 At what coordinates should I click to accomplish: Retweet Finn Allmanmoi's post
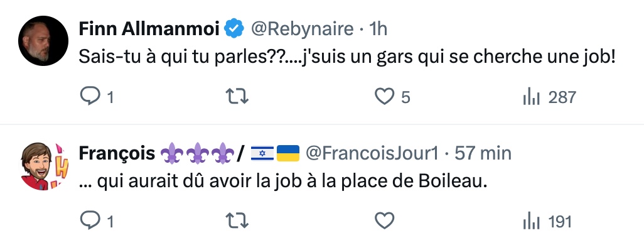237,97
